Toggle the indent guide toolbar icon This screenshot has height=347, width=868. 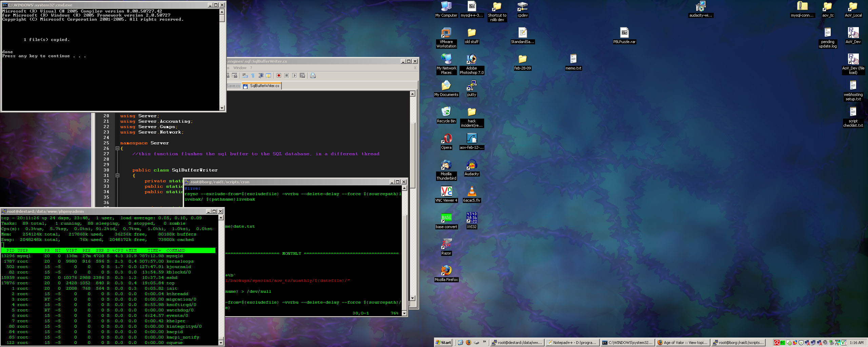[x=261, y=76]
